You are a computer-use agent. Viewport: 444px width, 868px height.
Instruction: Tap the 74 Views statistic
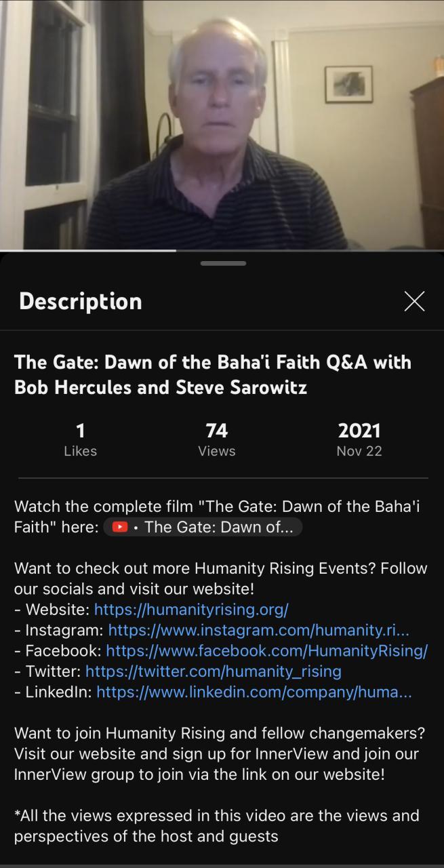click(217, 439)
